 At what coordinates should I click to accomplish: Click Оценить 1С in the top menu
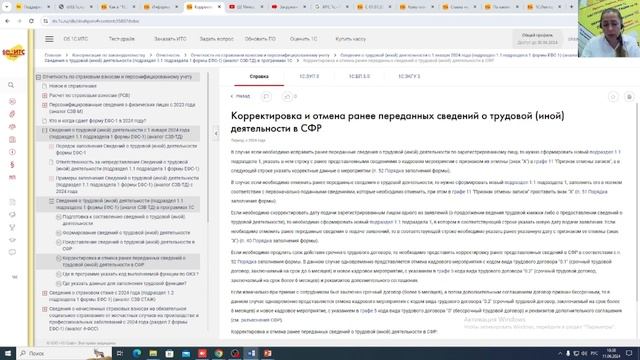[x=303, y=39]
